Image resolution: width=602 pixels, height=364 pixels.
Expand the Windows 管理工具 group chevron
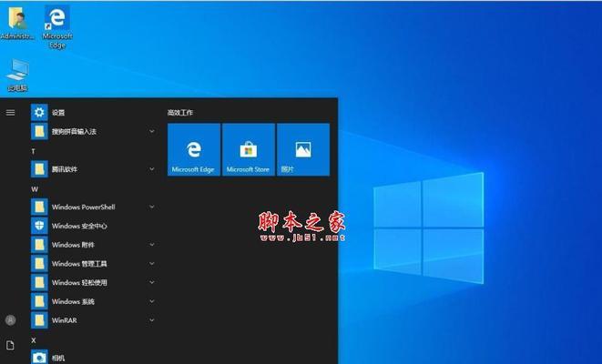coord(152,264)
